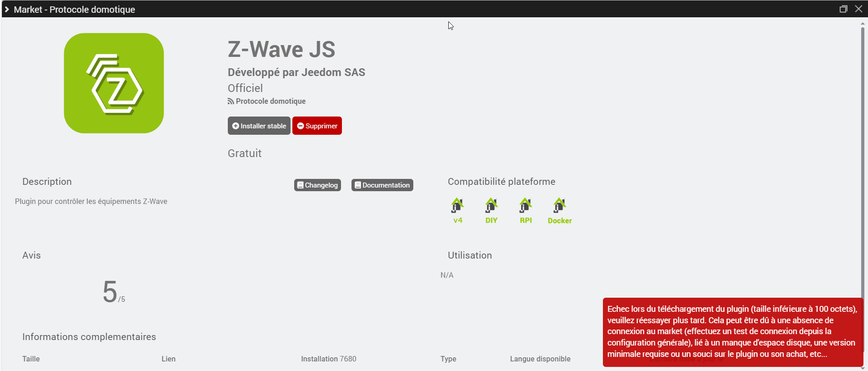
Task: Click the 'Langue disponible' label
Action: [x=540, y=359]
